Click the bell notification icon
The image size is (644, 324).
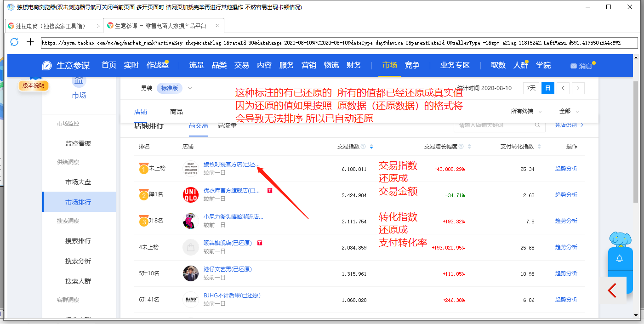[x=619, y=259]
